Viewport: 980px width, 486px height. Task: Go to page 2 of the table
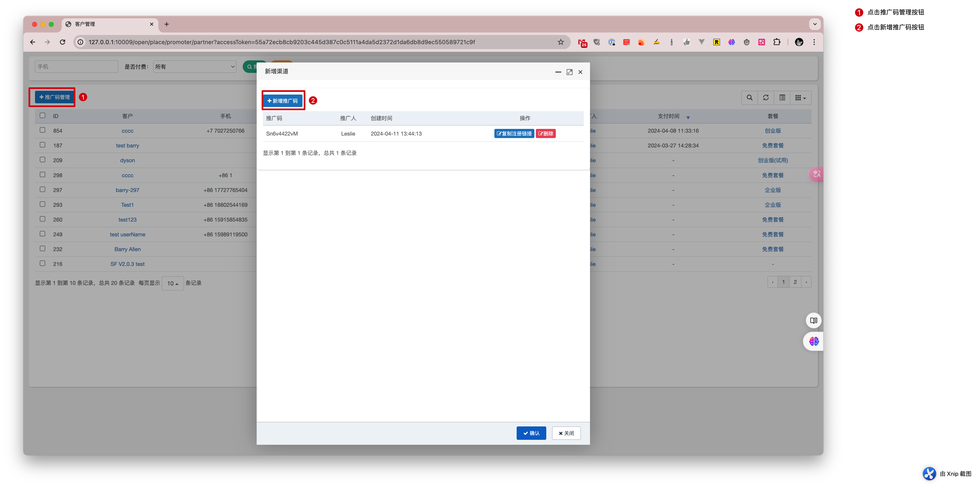[795, 282]
